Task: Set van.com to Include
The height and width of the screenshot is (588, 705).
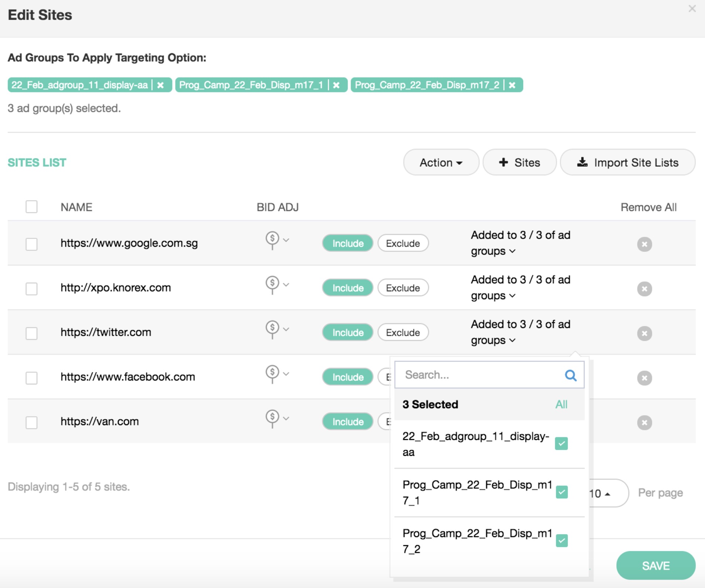Action: tap(348, 422)
